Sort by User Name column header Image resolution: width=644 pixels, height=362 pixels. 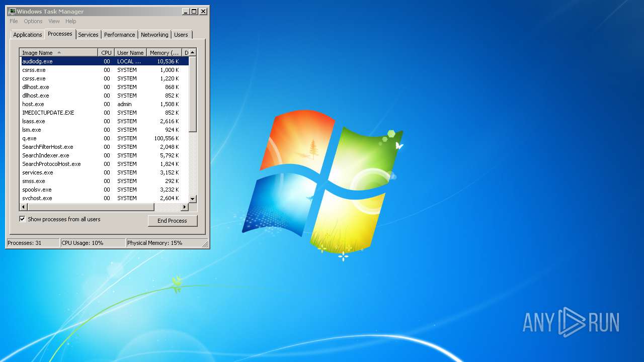click(130, 52)
